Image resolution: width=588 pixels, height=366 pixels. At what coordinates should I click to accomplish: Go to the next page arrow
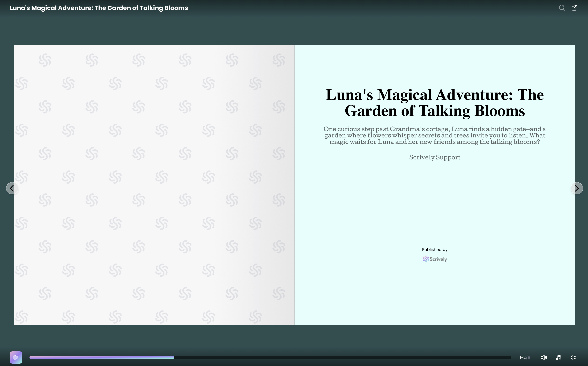(x=577, y=188)
